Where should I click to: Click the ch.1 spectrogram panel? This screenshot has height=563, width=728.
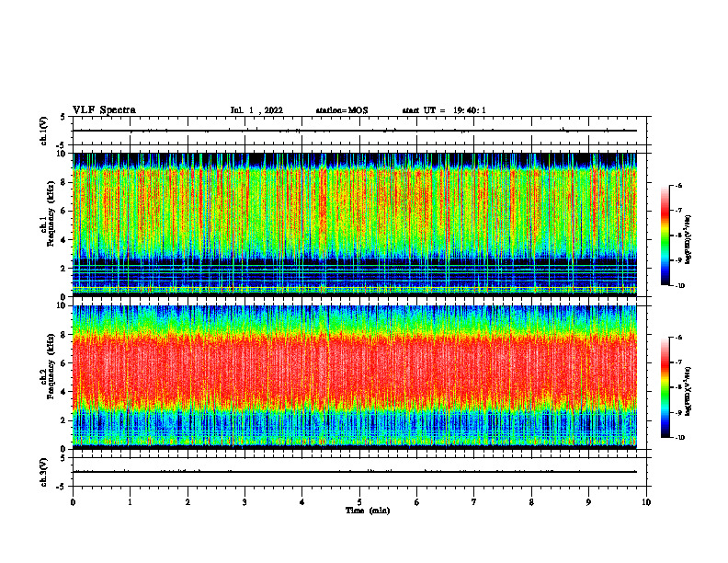pyautogui.click(x=355, y=224)
